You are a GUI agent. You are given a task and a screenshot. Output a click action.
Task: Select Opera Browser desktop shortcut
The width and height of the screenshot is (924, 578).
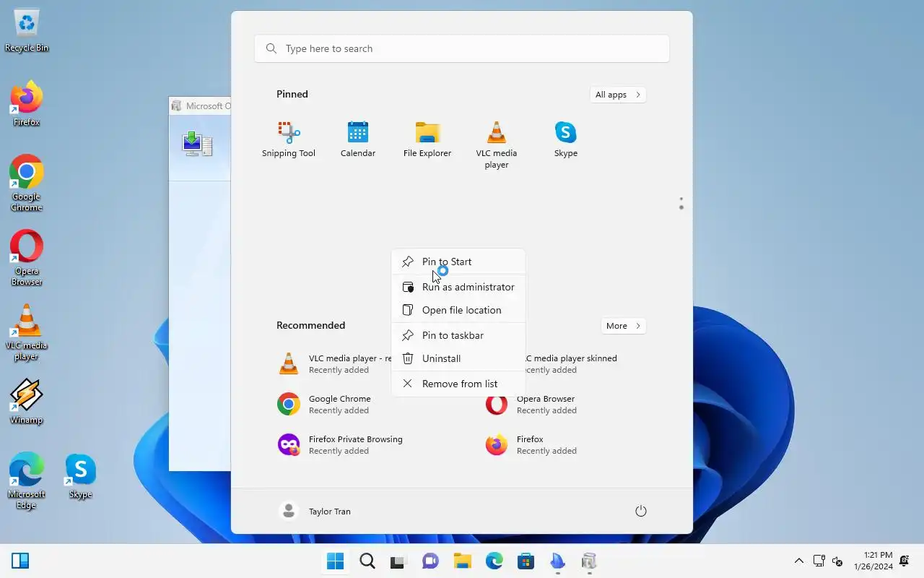[27, 258]
